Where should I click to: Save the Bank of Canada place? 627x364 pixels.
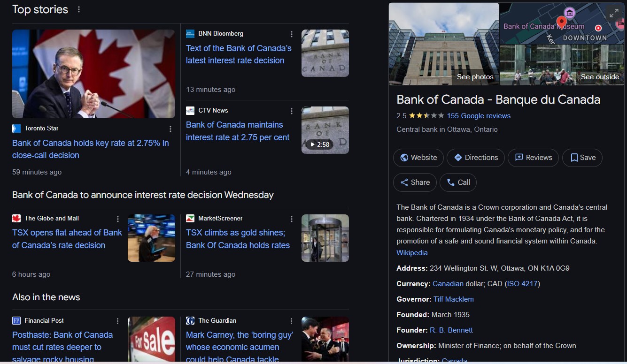(x=582, y=158)
